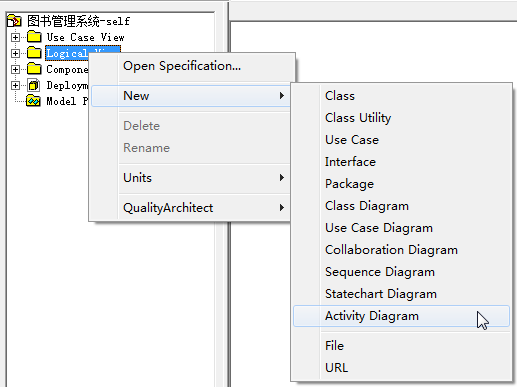Expand the Component View tree node
This screenshot has width=517, height=387.
(x=15, y=69)
